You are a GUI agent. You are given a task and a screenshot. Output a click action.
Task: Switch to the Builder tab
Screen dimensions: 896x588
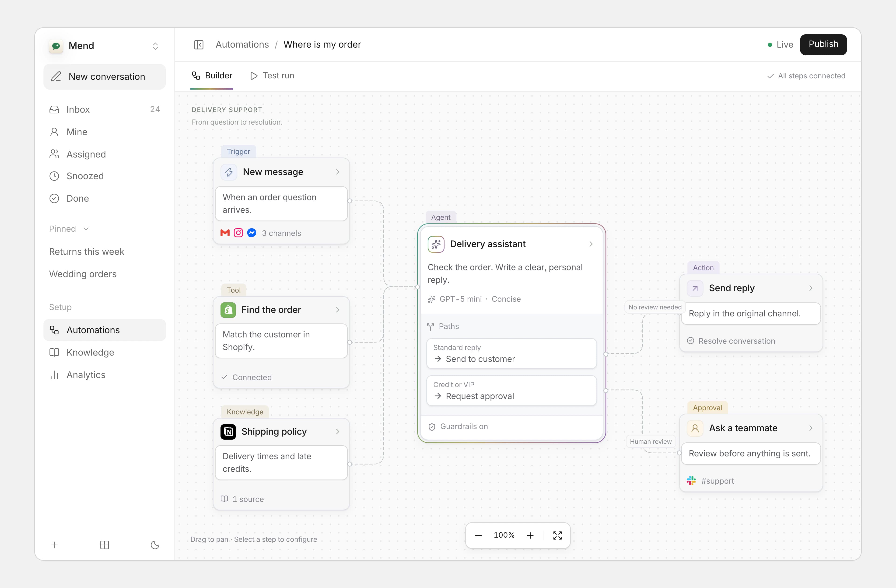[x=212, y=76]
